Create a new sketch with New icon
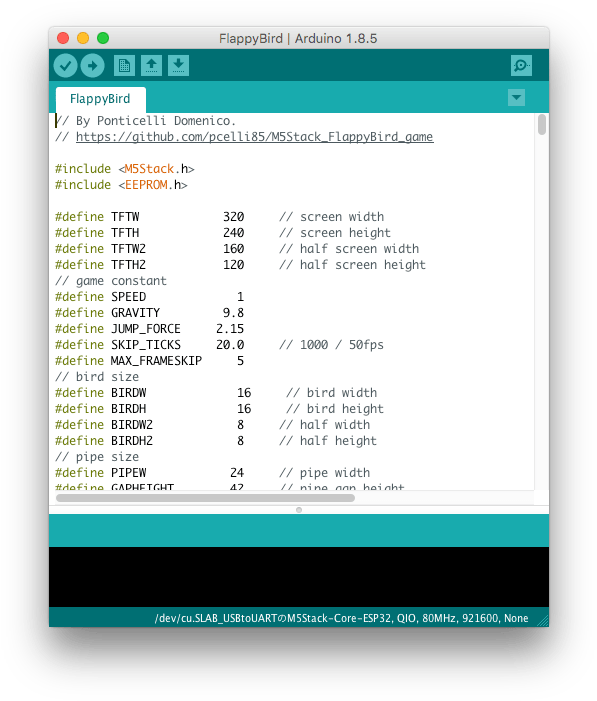 [x=124, y=66]
